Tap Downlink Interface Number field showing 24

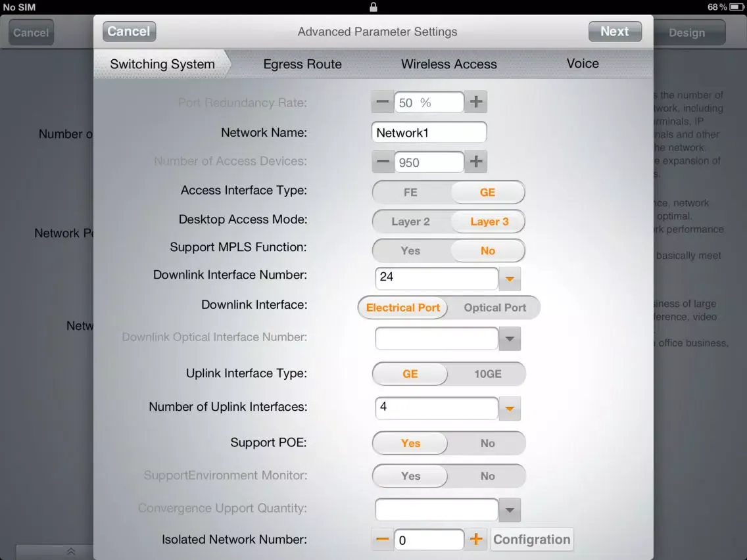click(437, 278)
